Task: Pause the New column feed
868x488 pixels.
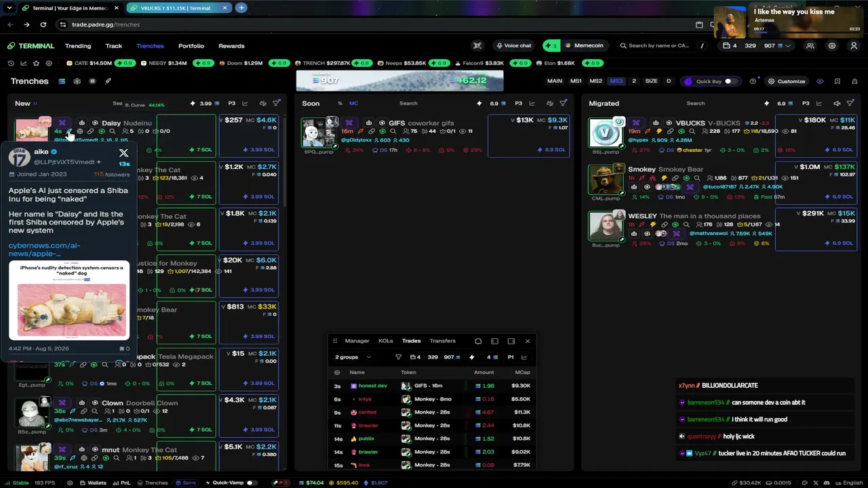Action: (35, 104)
